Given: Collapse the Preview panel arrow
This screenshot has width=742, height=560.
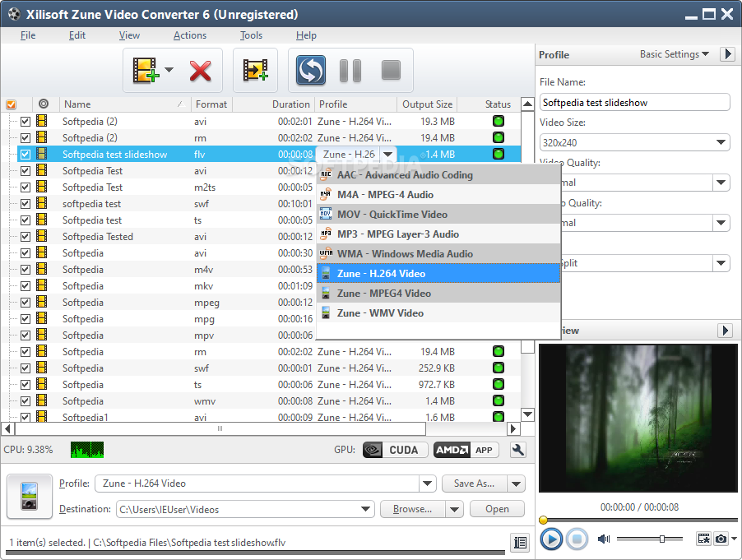Looking at the screenshot, I should [725, 330].
